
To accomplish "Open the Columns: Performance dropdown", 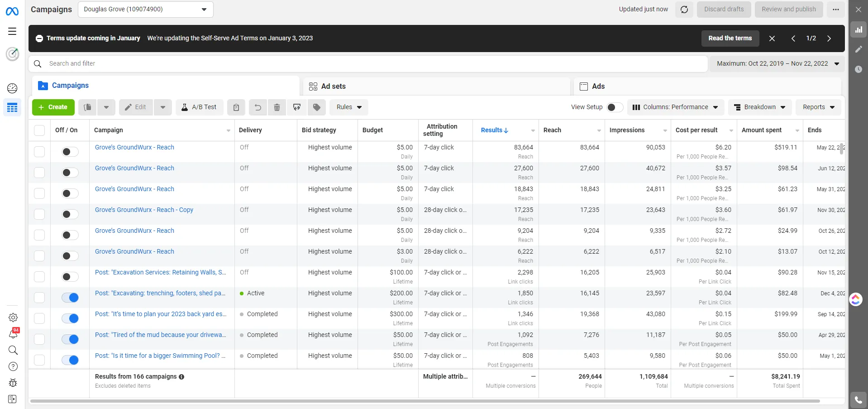I will 676,107.
